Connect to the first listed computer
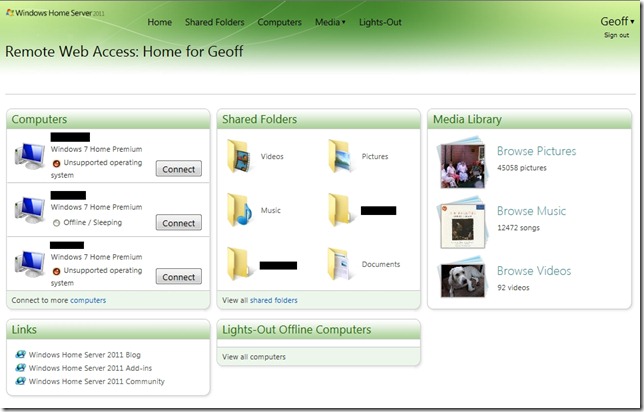 [178, 169]
